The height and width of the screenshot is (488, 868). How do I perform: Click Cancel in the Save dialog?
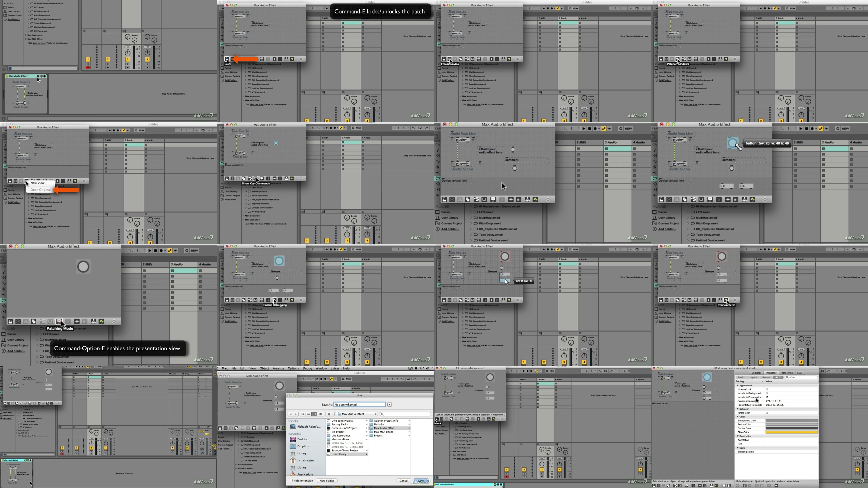coord(404,481)
